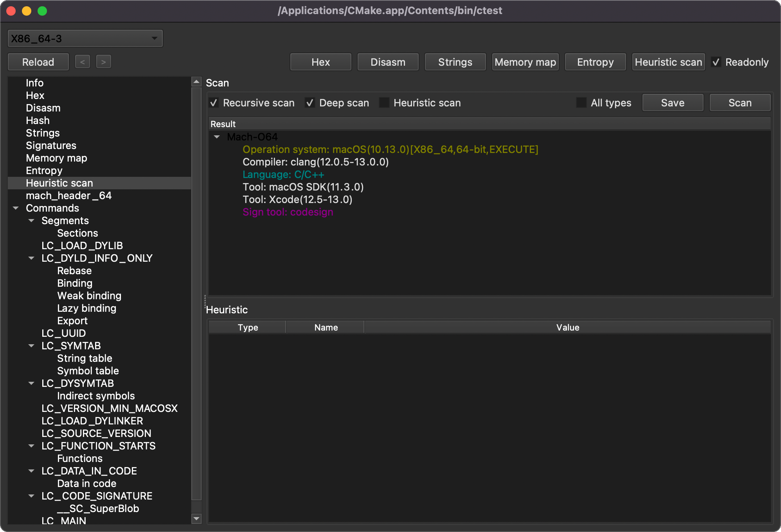Open the Disasm toolbar button
This screenshot has width=781, height=532.
(388, 62)
